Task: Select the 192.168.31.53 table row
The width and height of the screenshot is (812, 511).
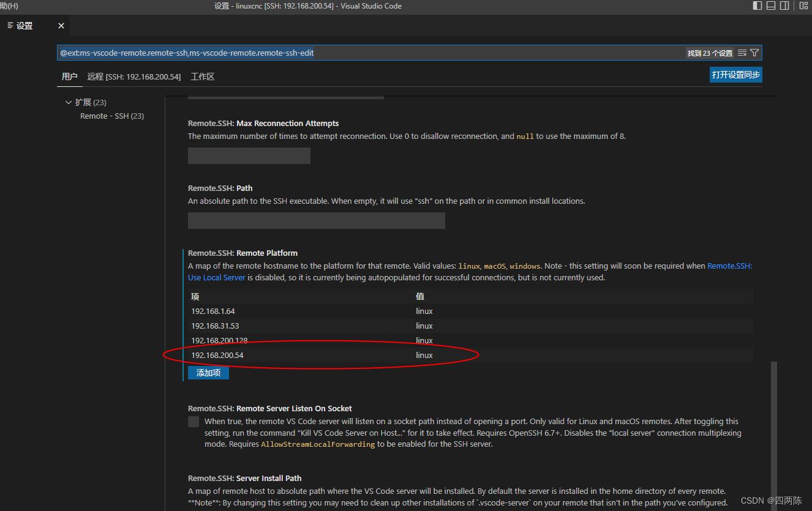Action: pyautogui.click(x=470, y=326)
